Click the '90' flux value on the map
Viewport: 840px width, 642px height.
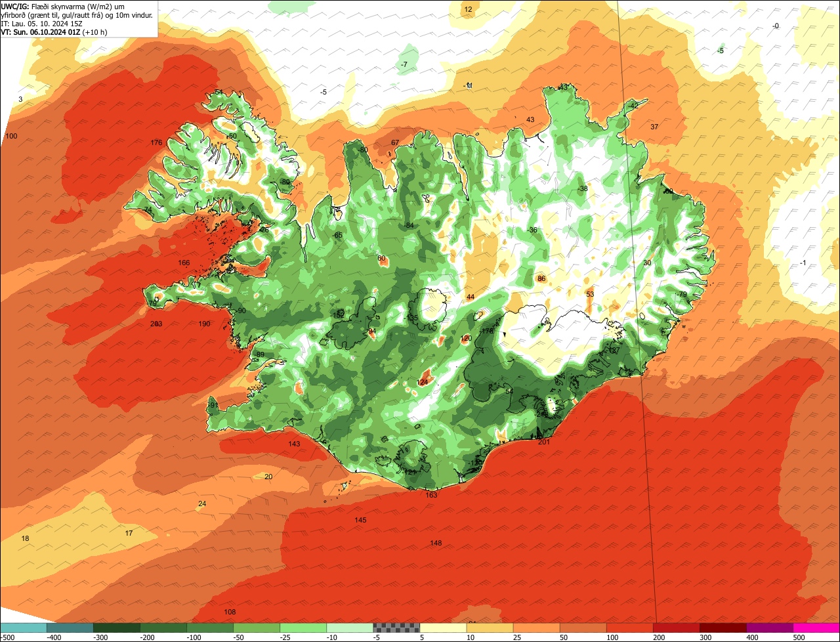pyautogui.click(x=241, y=310)
